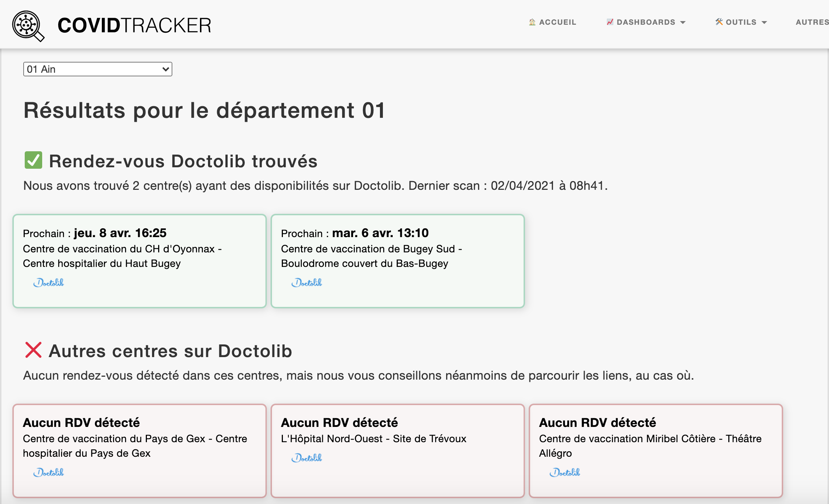Expand the Outils caret arrow
This screenshot has width=829, height=504.
764,23
